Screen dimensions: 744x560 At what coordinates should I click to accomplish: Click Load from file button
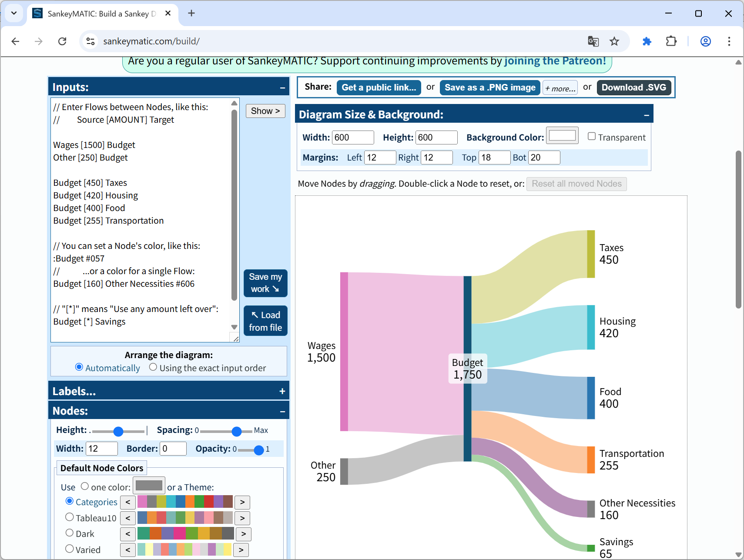265,321
